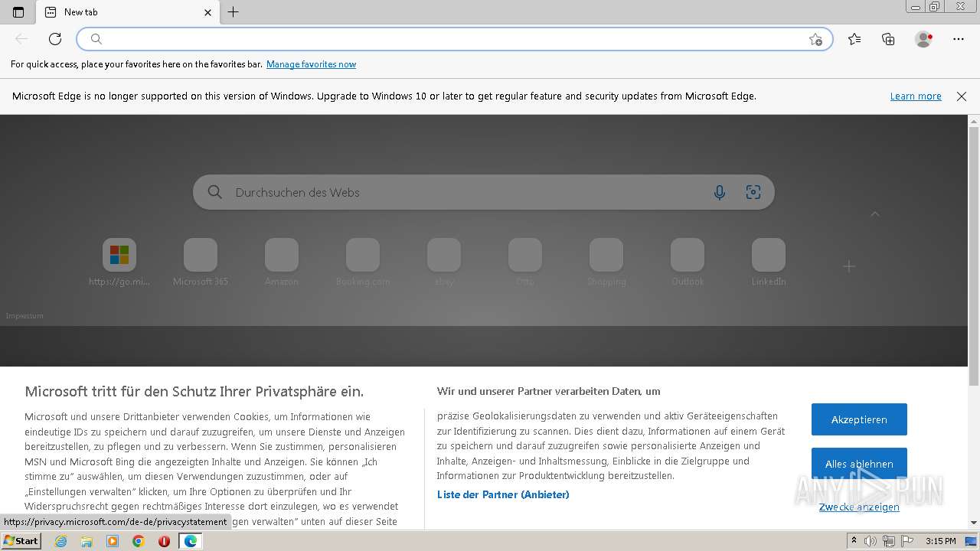Open the Amazon quick link

[x=282, y=262]
